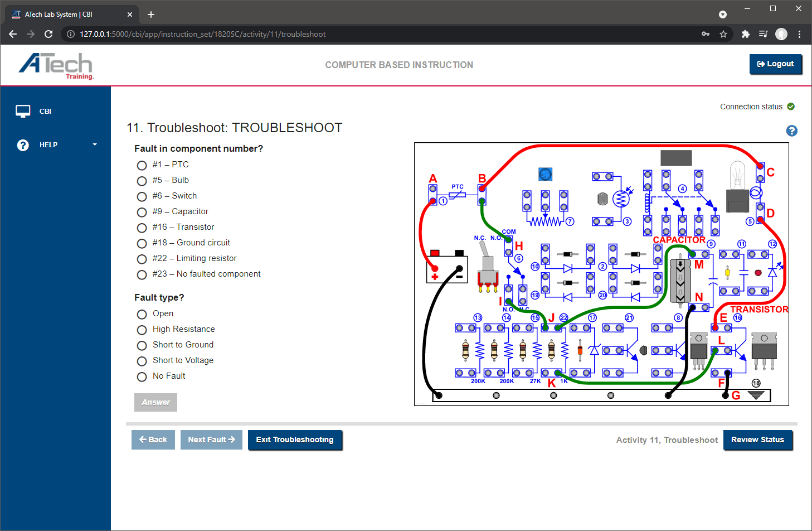Open the browser extensions puzzle icon

745,34
